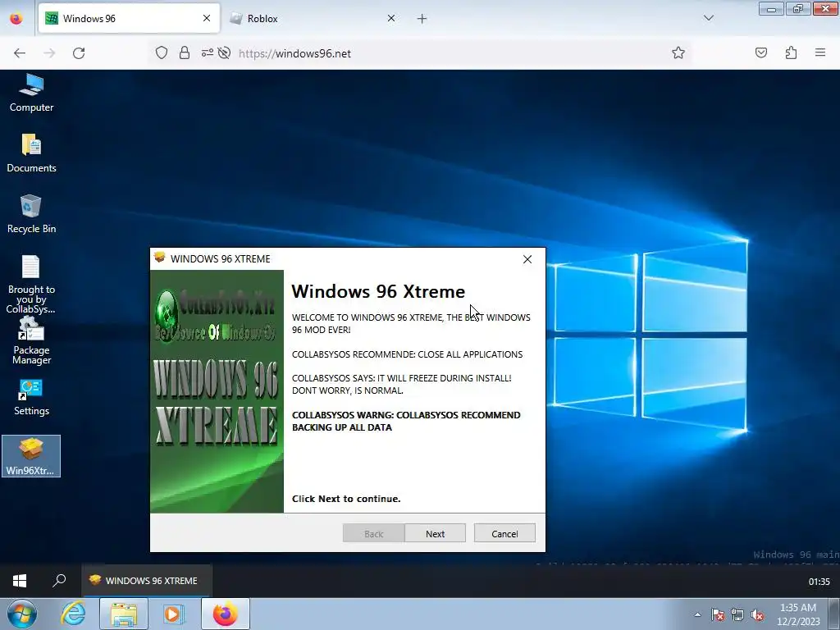Open the Recycle Bin icon
The width and height of the screenshot is (840, 630).
click(31, 214)
